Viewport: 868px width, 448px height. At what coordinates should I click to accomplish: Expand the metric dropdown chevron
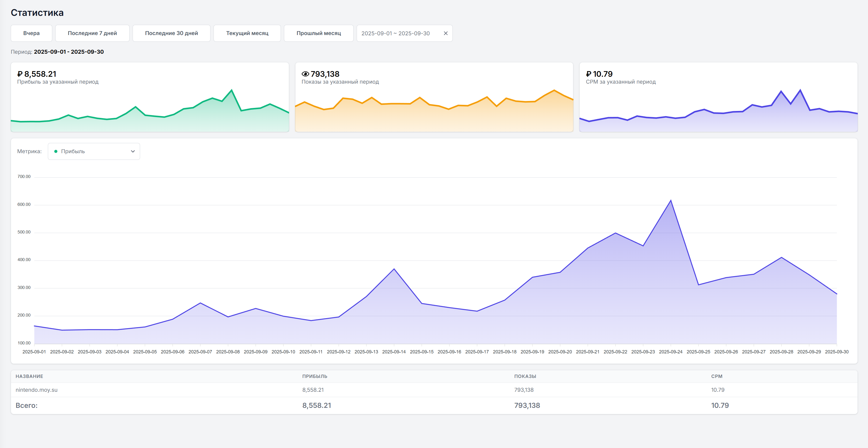click(x=133, y=151)
